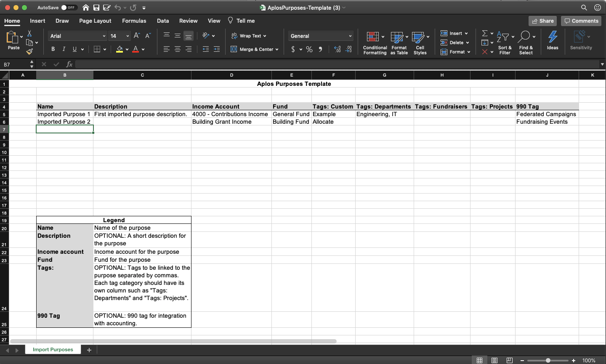Toggle Bottom Align button
The width and height of the screenshot is (606, 364).
pos(189,36)
